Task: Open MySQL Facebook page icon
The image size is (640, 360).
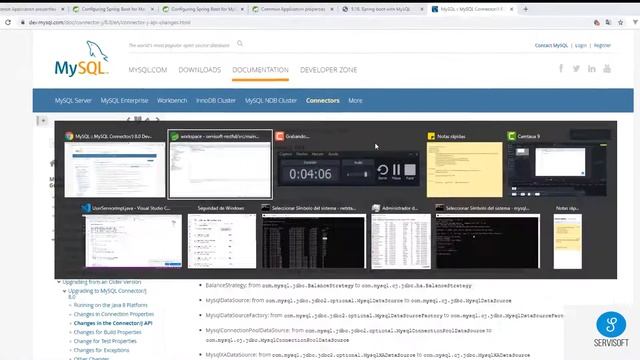Action: pos(561,69)
